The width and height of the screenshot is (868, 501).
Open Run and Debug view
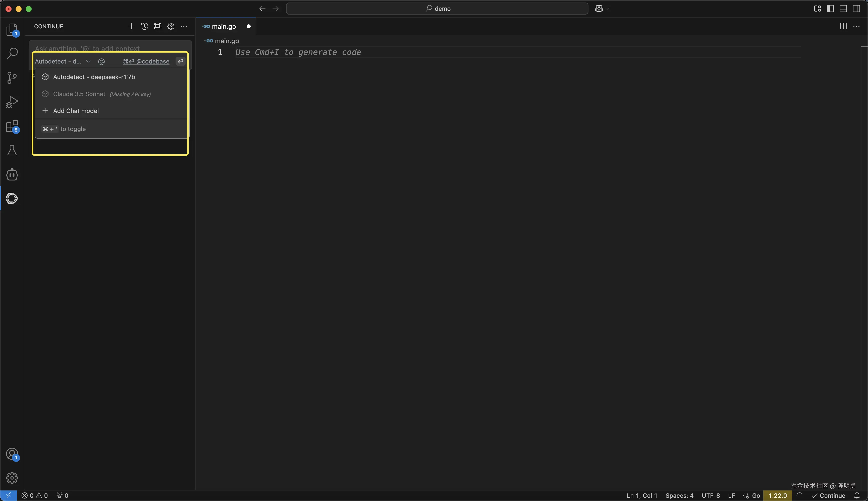[x=12, y=102]
